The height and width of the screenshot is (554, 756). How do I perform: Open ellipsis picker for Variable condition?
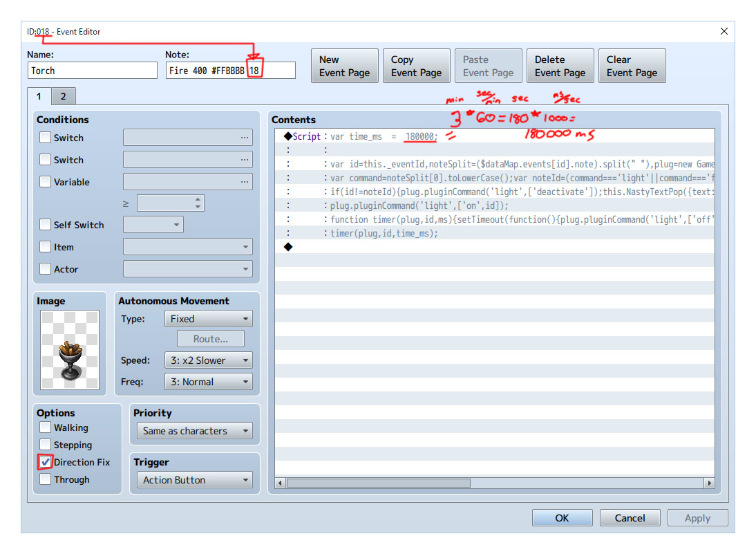245,182
